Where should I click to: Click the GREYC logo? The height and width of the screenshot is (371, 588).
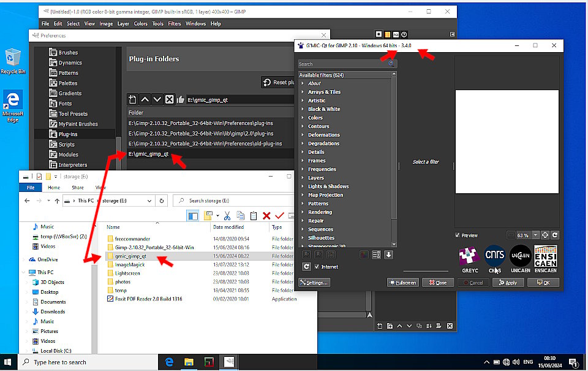click(470, 259)
